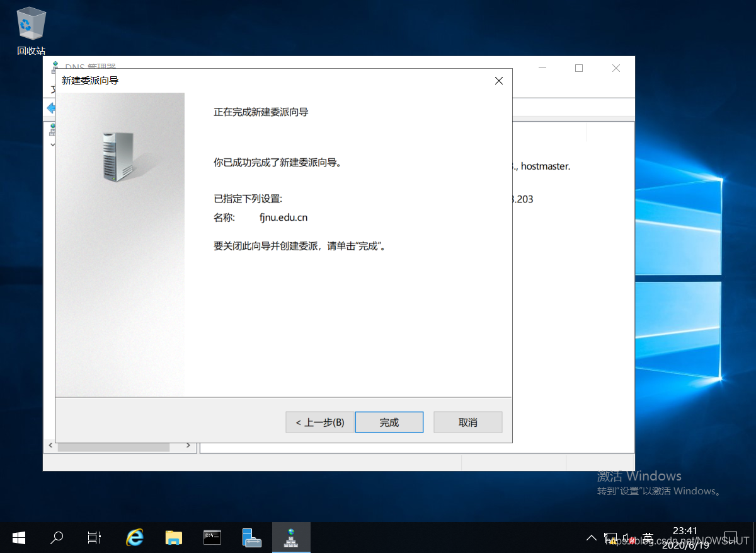
Task: Open Internet Explorer from the taskbar
Action: point(134,537)
